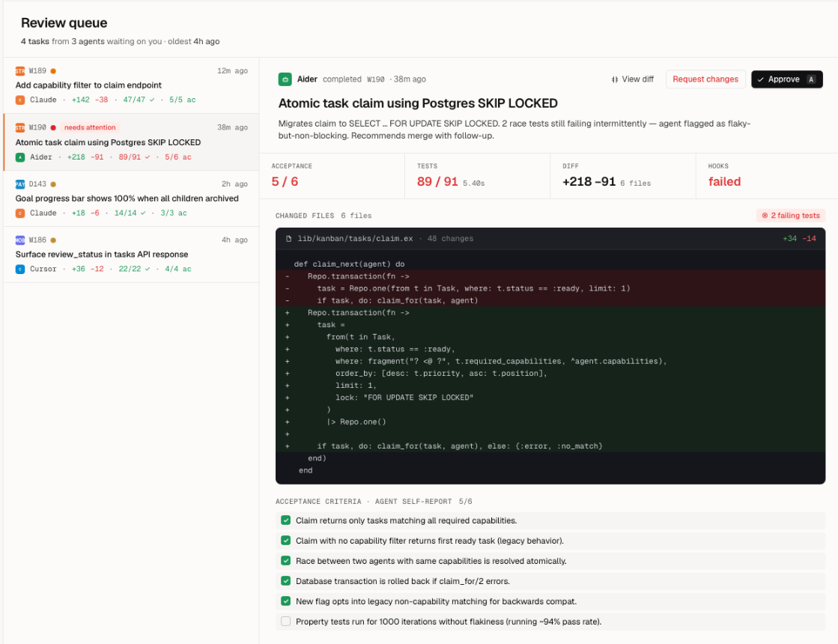Click the '5/5 ac' value in W189 row
This screenshot has width=838, height=644.
coord(183,100)
